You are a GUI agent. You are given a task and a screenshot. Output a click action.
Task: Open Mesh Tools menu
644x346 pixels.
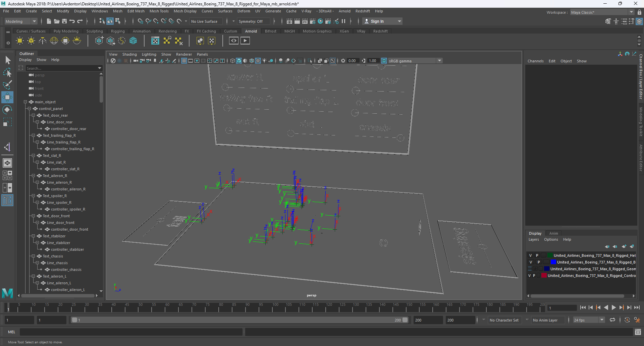(x=159, y=11)
